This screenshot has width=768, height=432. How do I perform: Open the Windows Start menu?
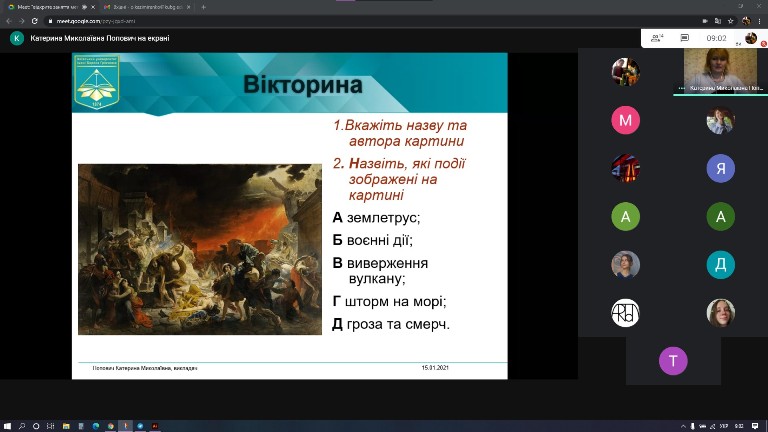click(7, 426)
